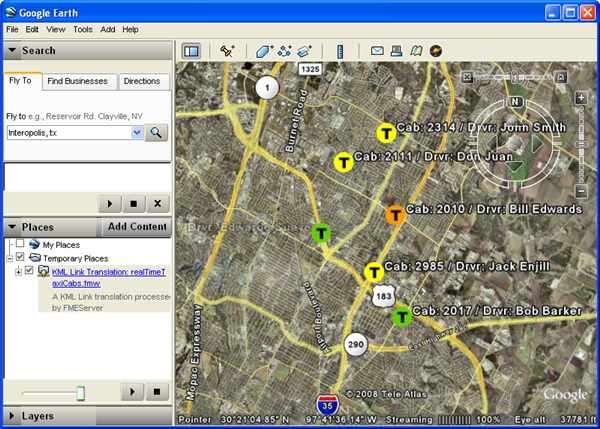Select Cab 2985 Jack Enjill taxi marker

tap(374, 272)
